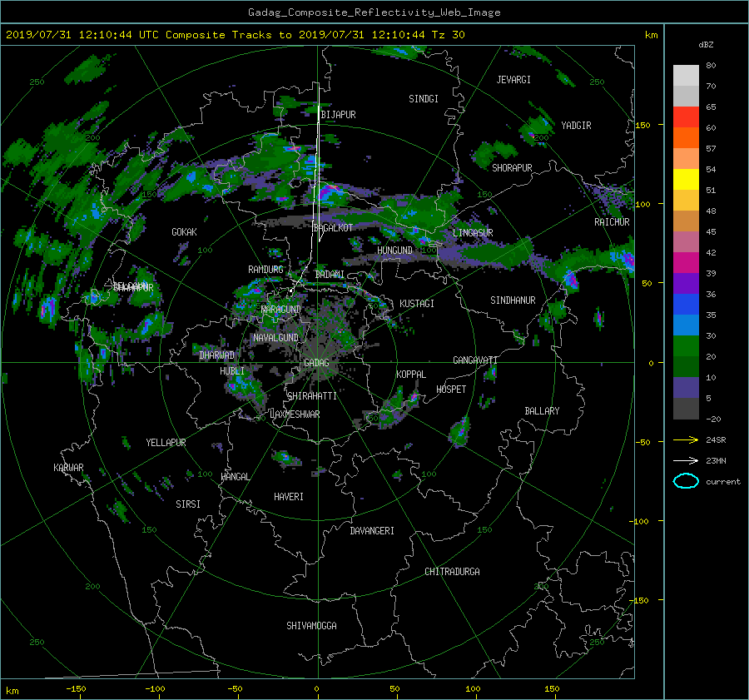Click the dBZ legend heading
749x700 pixels.
click(706, 44)
